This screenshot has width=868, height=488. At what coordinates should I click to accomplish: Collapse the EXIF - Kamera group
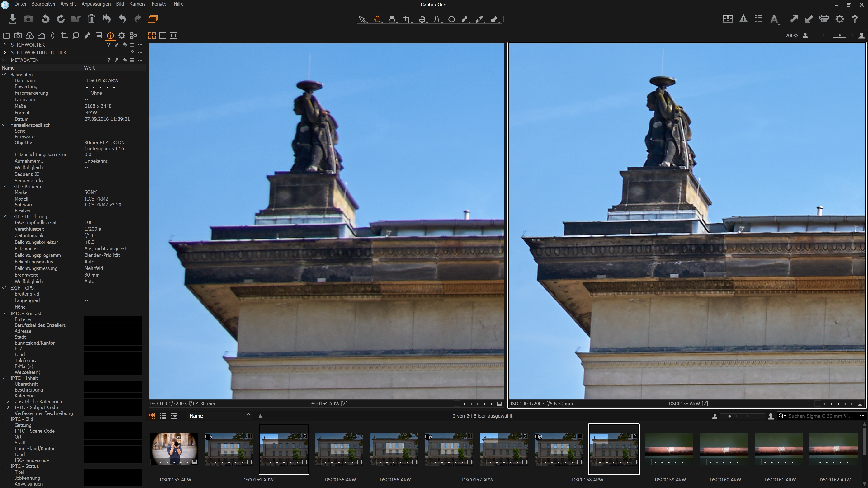click(4, 186)
